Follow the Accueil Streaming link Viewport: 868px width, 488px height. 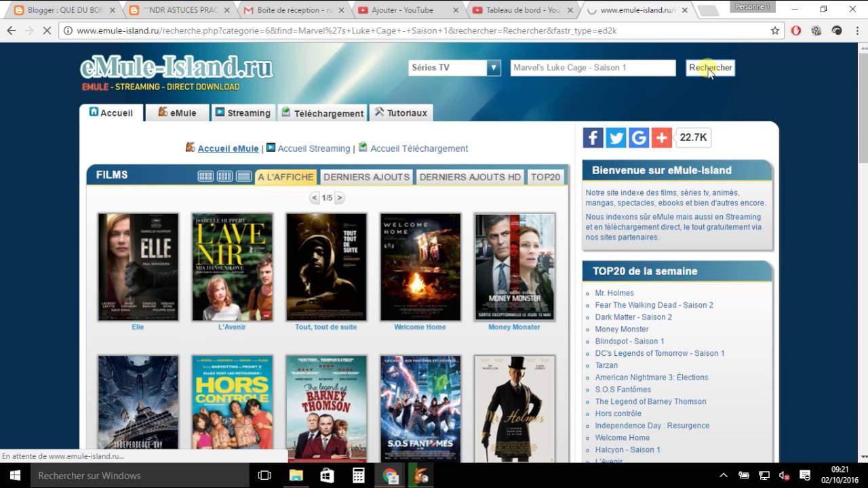point(314,148)
